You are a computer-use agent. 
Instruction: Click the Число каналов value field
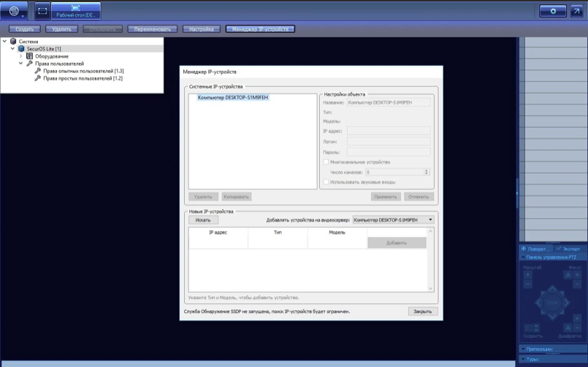pos(394,173)
